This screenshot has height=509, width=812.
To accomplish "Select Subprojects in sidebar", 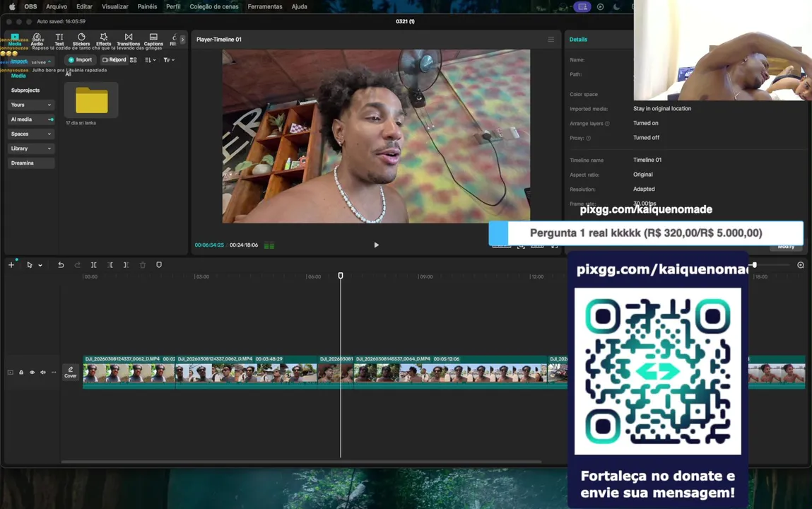I will [25, 90].
